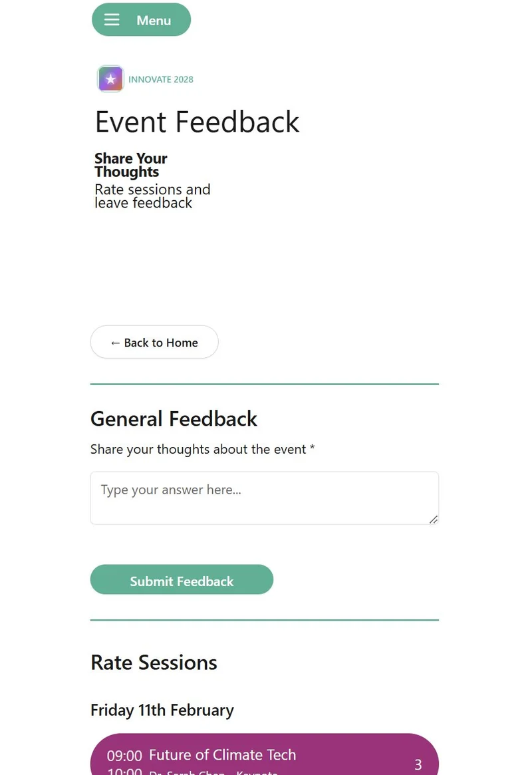
Task: Click the rating count badge showing 3
Action: (x=418, y=765)
